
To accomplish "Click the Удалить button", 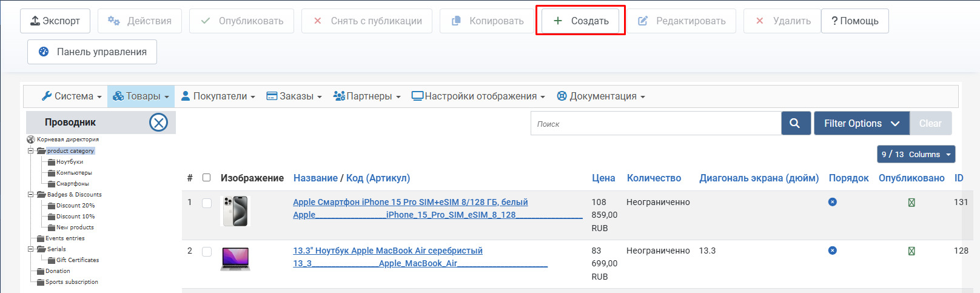I will click(782, 21).
